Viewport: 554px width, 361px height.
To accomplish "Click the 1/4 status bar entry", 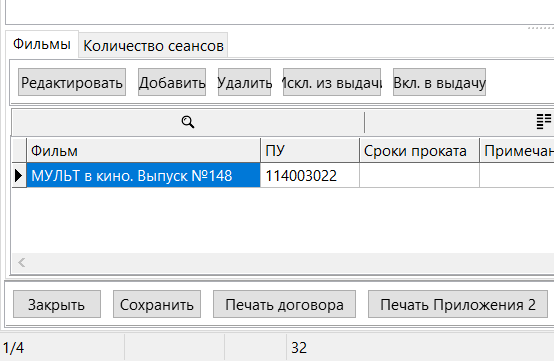I will (x=13, y=348).
